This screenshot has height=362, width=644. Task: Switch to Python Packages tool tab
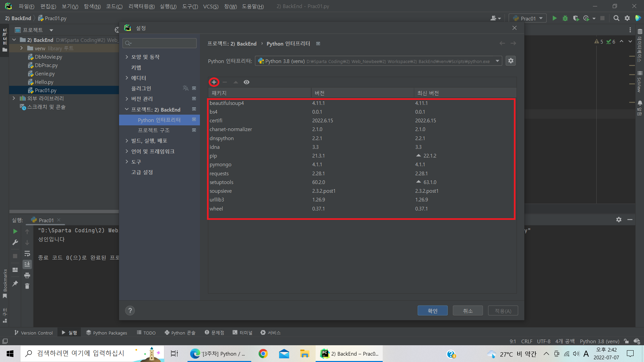click(107, 333)
